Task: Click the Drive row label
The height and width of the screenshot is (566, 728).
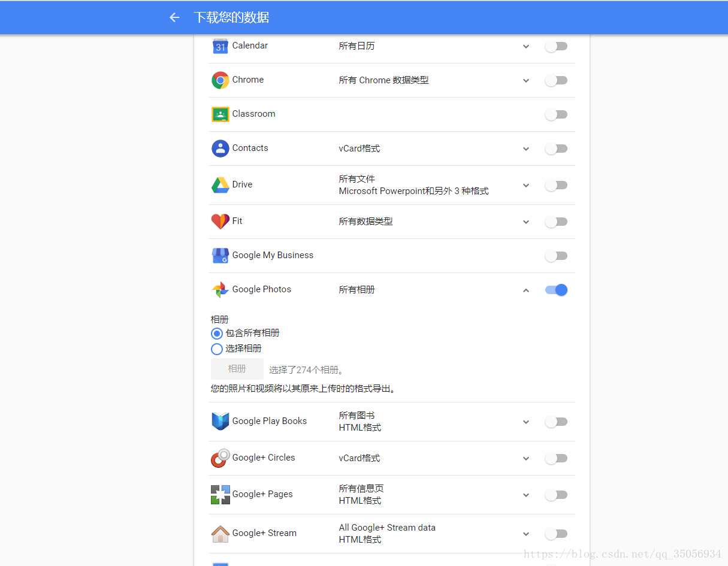Action: point(242,184)
